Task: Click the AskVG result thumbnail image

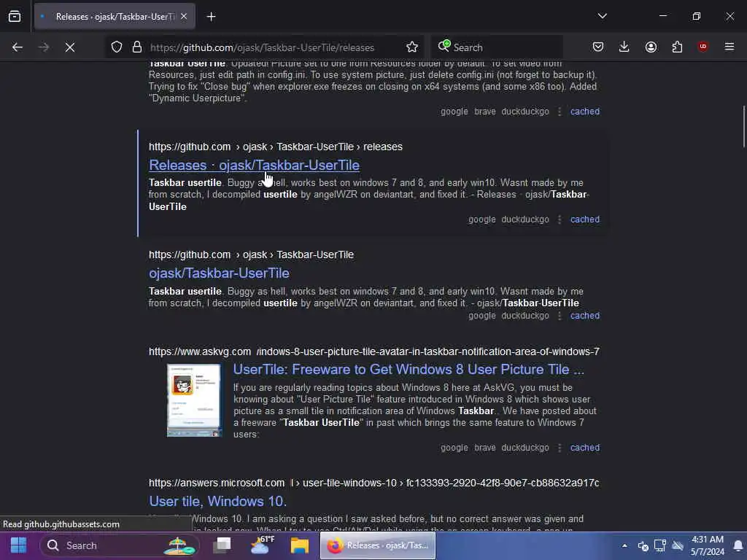Action: [194, 400]
